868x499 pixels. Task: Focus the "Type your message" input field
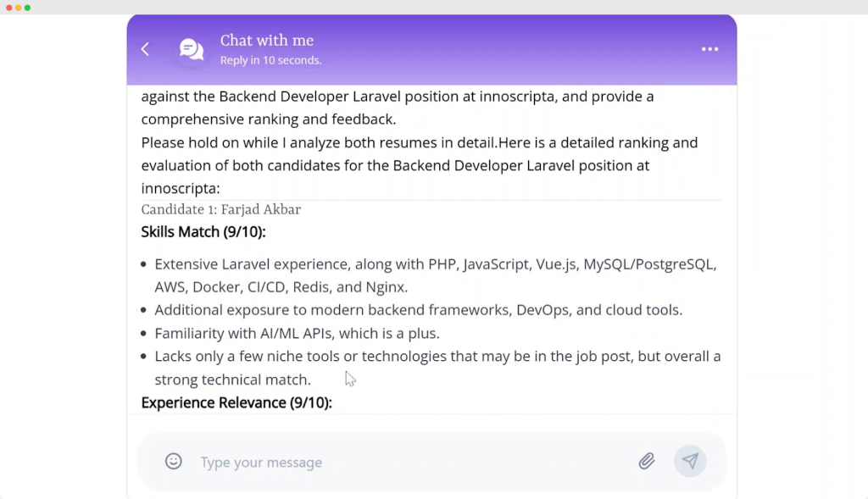[x=407, y=463]
